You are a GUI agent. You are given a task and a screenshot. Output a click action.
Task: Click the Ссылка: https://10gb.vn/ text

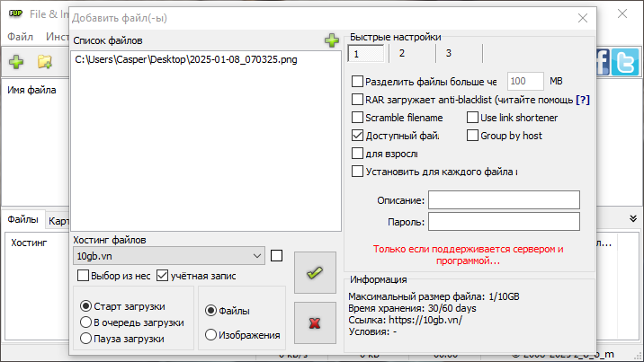click(405, 320)
